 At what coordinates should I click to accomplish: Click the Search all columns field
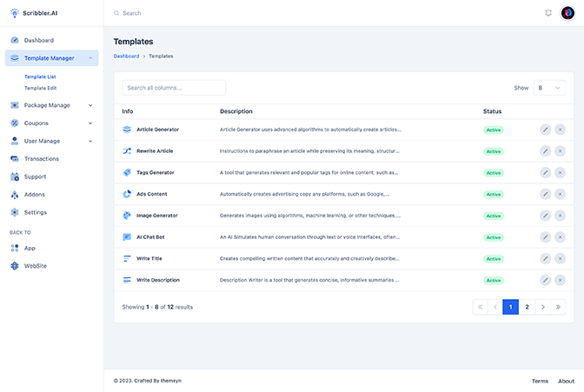(x=174, y=88)
